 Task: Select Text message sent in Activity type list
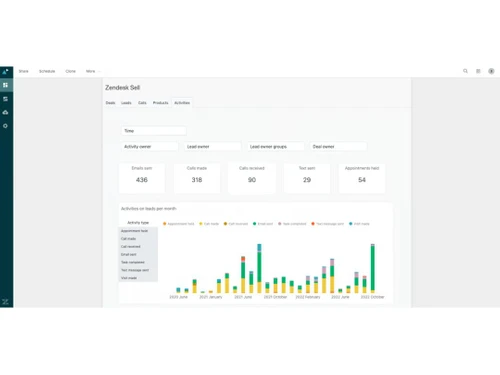[x=138, y=270]
